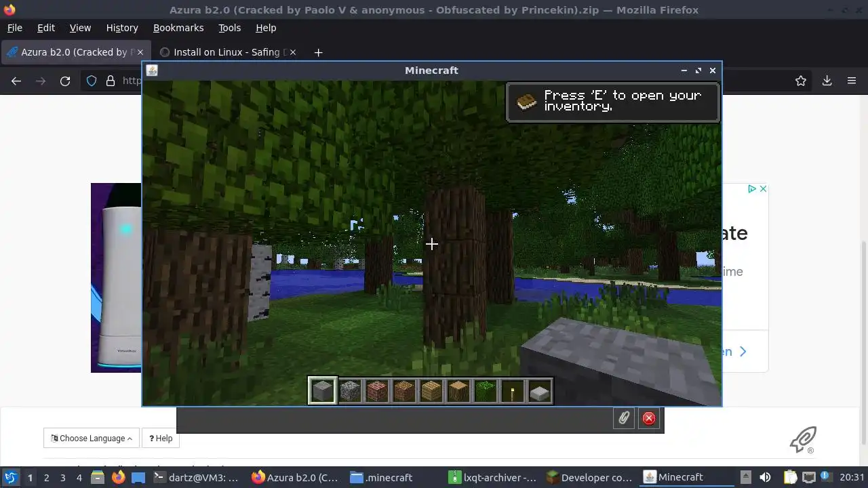Open the Help menu in menu bar
This screenshot has width=868, height=488.
click(266, 28)
